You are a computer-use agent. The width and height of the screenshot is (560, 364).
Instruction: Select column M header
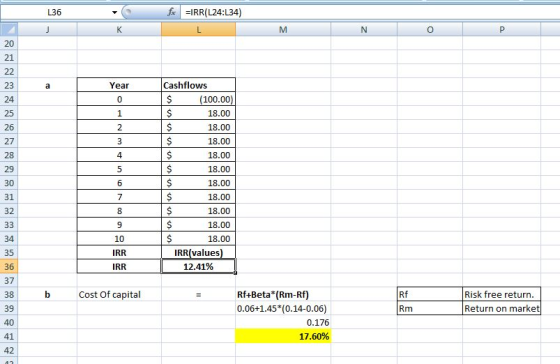coord(283,30)
